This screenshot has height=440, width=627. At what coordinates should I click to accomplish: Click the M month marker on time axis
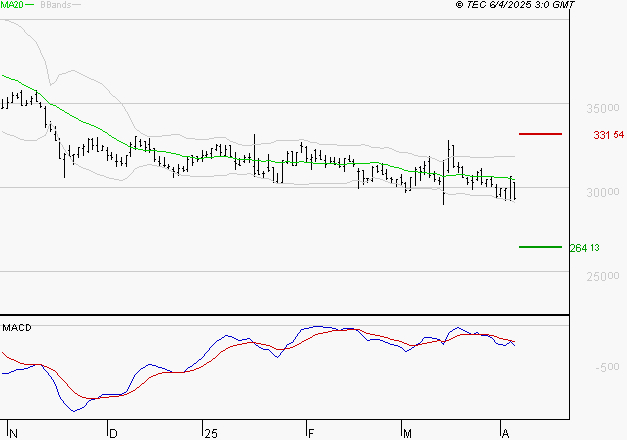point(407,434)
